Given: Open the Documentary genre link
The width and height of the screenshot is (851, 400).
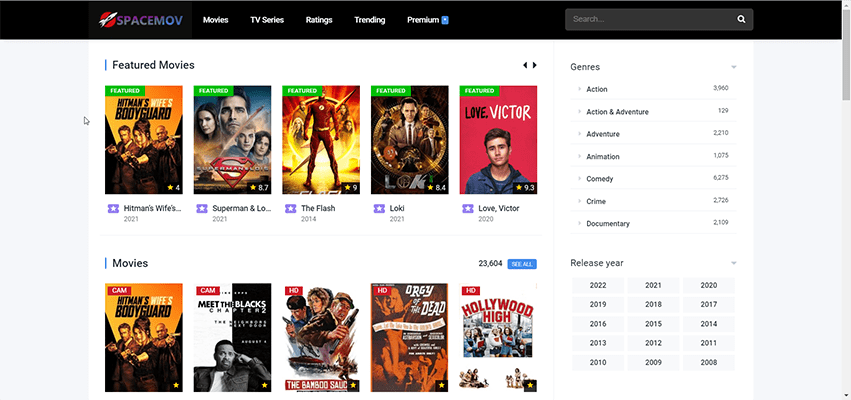Looking at the screenshot, I should coord(608,224).
